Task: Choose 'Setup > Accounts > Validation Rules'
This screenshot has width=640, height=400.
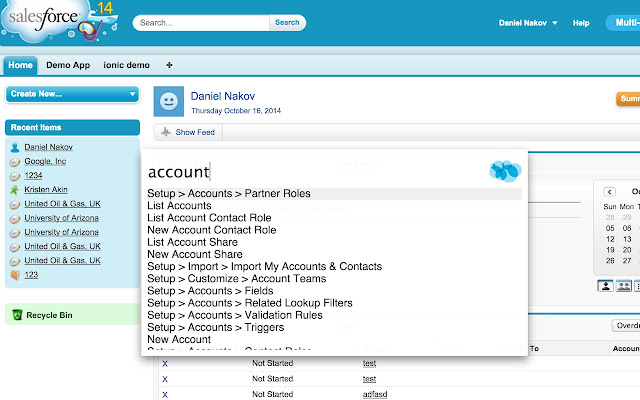Action: (x=235, y=315)
